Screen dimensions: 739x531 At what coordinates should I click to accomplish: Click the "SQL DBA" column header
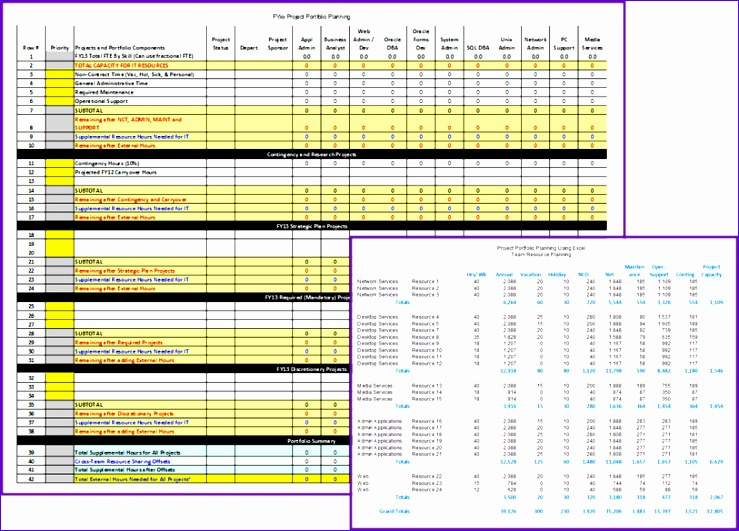click(478, 48)
